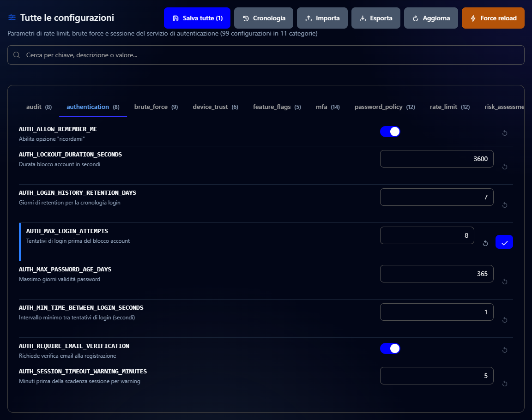Open the brute_force tab
The height and width of the screenshot is (420, 532).
pos(156,107)
